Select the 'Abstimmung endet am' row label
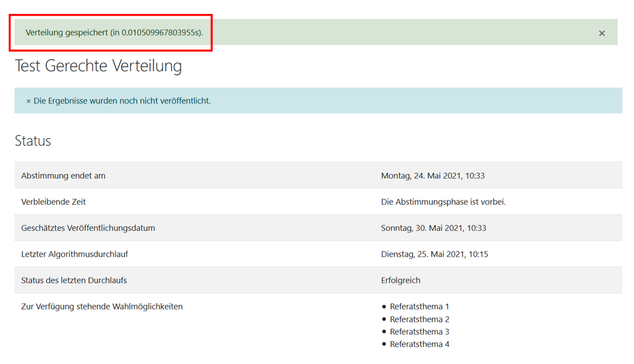 point(63,176)
